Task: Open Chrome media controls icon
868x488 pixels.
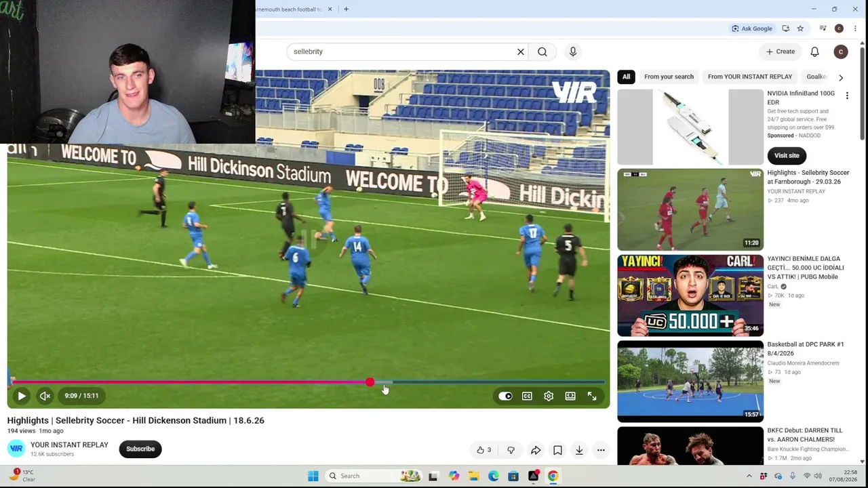Action: point(823,28)
